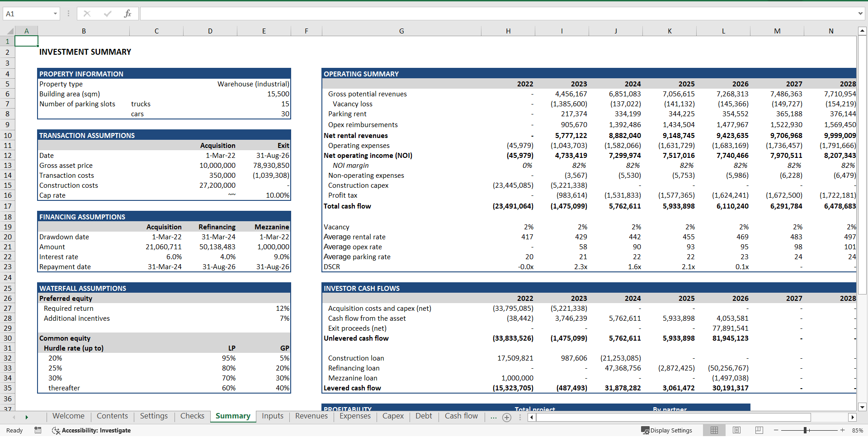Click the Enter checkmark icon in formula bar
This screenshot has width=868, height=437.
(x=108, y=14)
